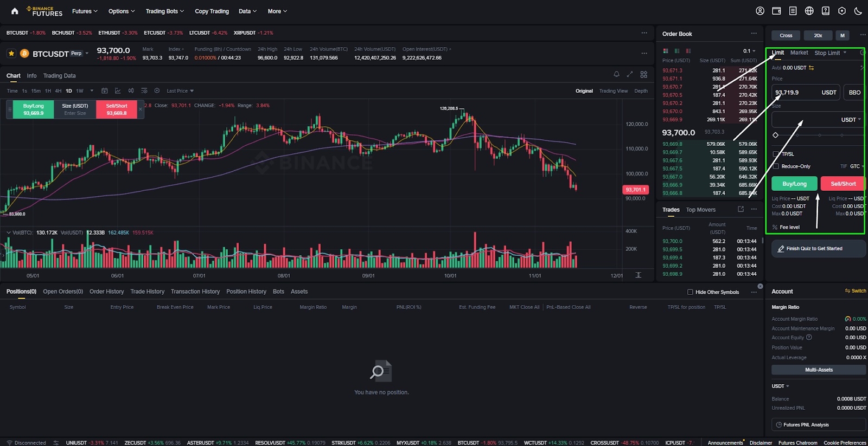Click the limit Price input field
The image size is (868, 446).
coord(806,92)
